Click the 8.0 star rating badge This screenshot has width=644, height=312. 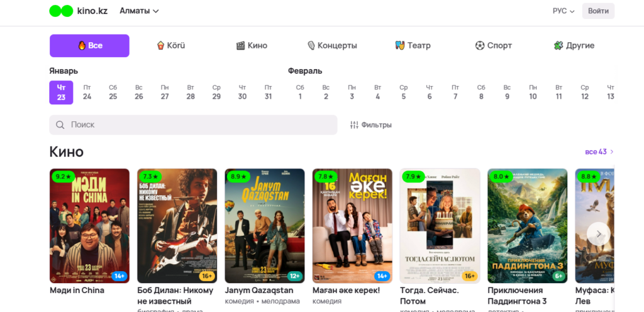tap(501, 177)
